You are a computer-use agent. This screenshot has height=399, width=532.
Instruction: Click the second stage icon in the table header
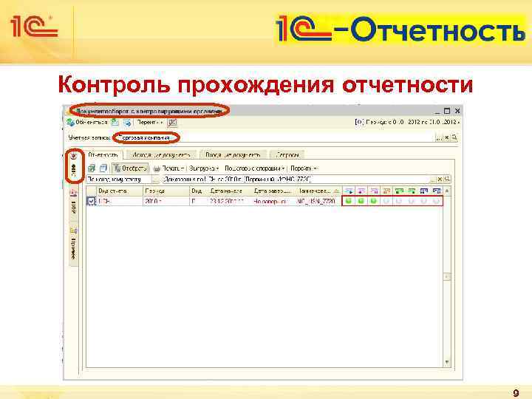coord(361,191)
